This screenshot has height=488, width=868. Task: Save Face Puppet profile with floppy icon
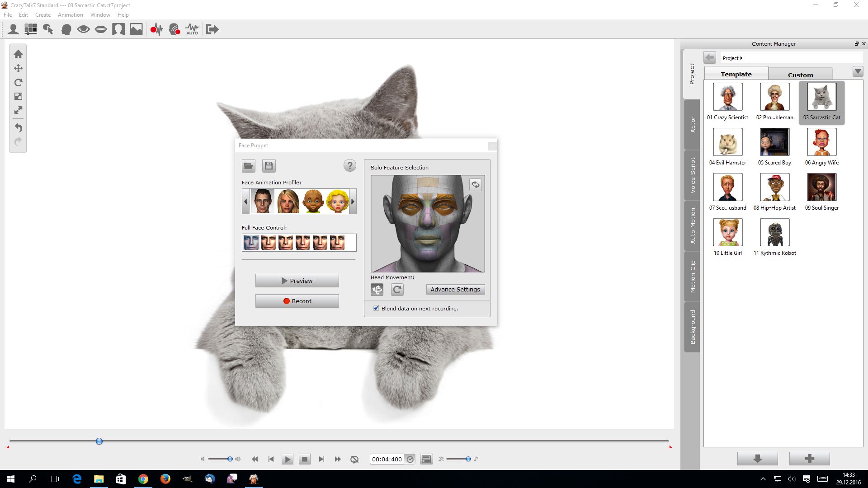tap(269, 166)
